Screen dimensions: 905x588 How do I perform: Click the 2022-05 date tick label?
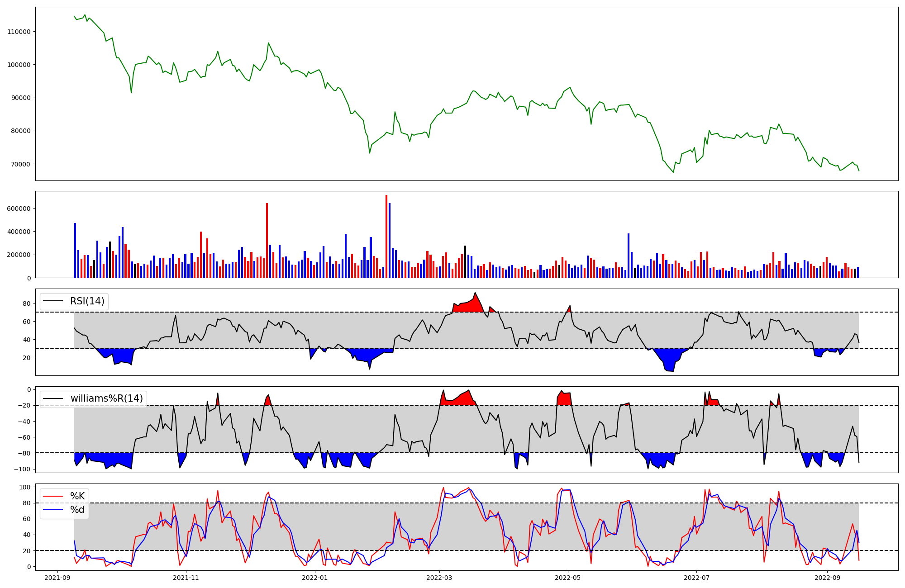(x=567, y=578)
